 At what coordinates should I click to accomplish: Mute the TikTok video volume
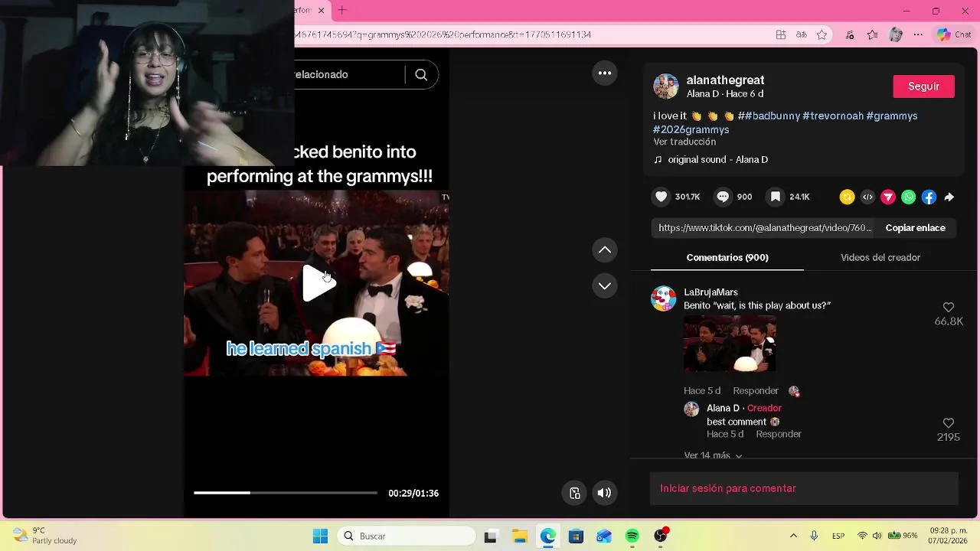pos(604,493)
